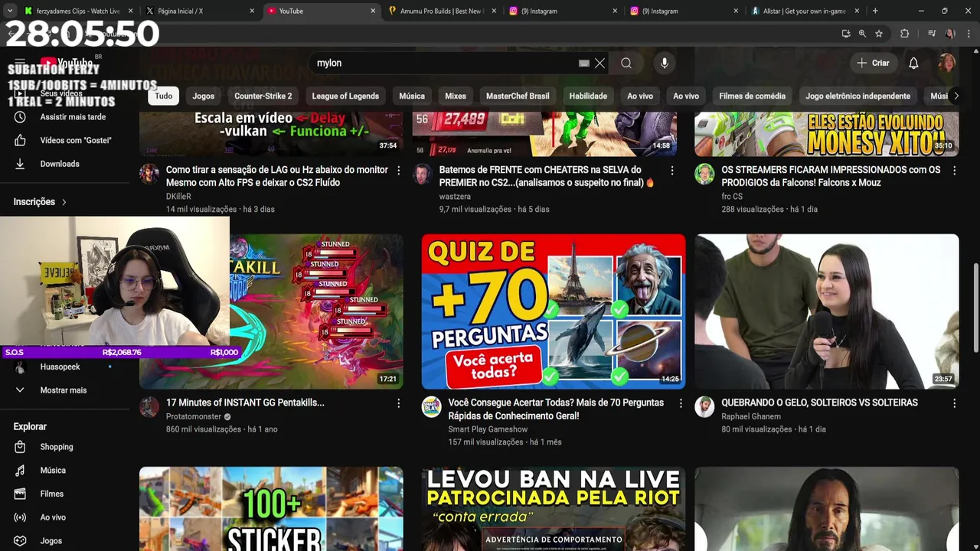Click the voice search microphone icon
Viewport: 980px width, 551px height.
(665, 64)
